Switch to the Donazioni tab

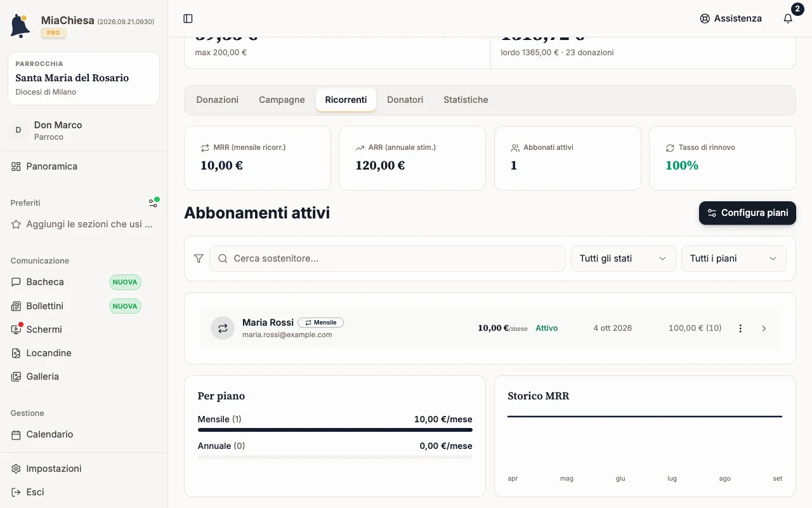tap(218, 100)
